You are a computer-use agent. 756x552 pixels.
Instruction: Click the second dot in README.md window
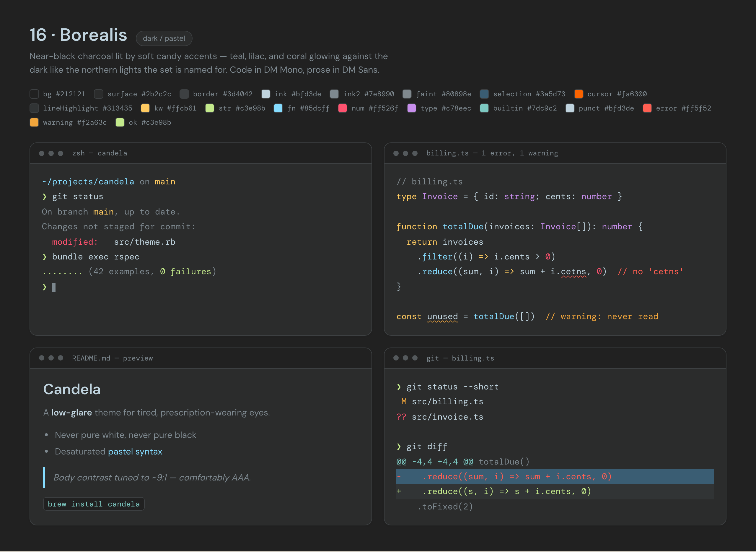tap(51, 358)
